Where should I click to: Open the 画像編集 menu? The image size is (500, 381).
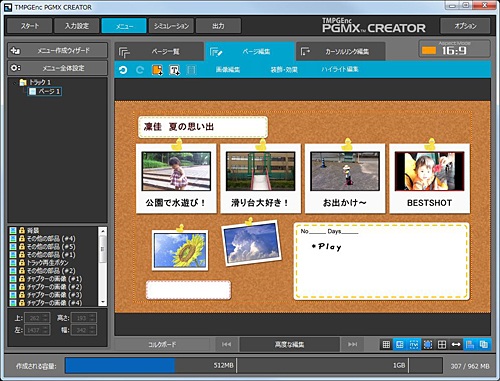[228, 70]
